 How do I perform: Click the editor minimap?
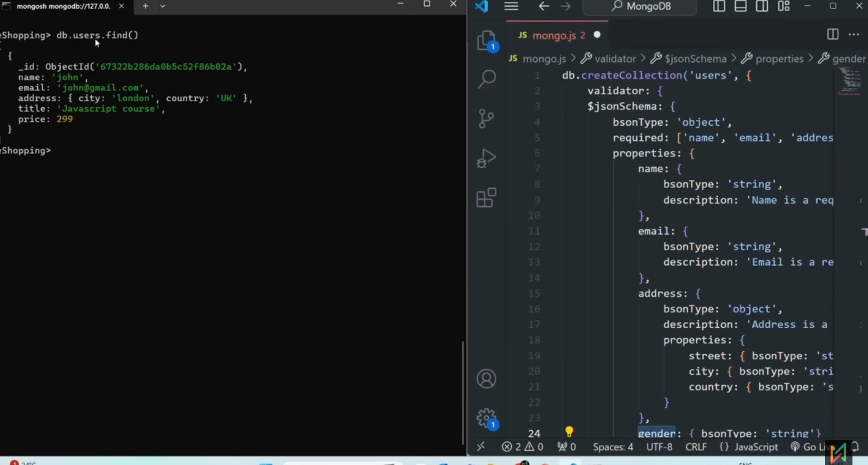(x=850, y=82)
